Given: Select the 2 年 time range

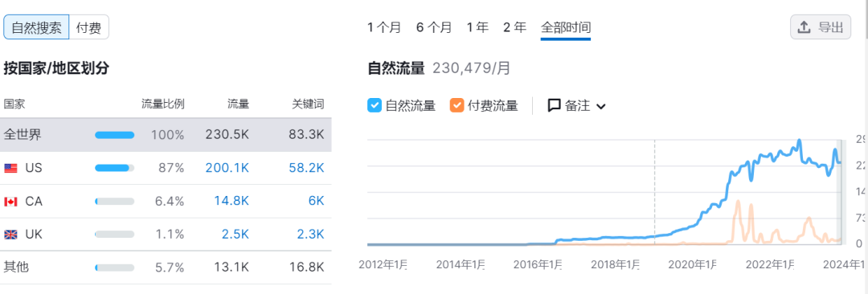Looking at the screenshot, I should pos(514,27).
